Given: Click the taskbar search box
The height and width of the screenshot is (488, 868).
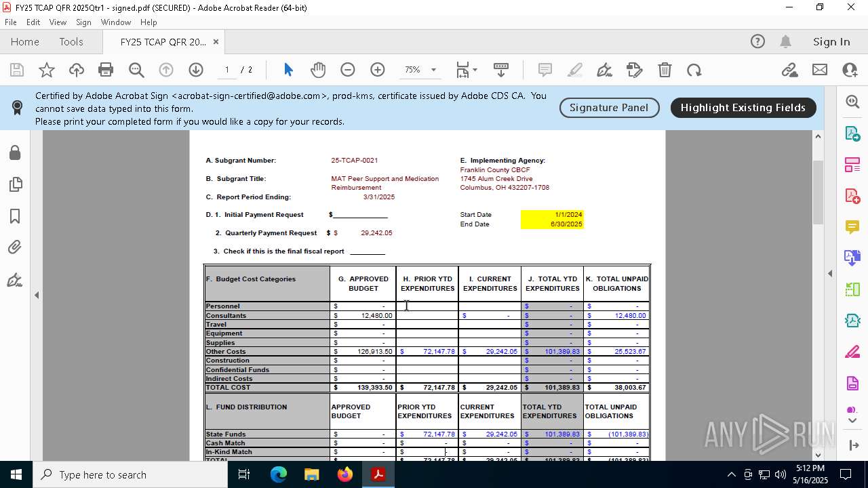Looking at the screenshot, I should (x=130, y=474).
